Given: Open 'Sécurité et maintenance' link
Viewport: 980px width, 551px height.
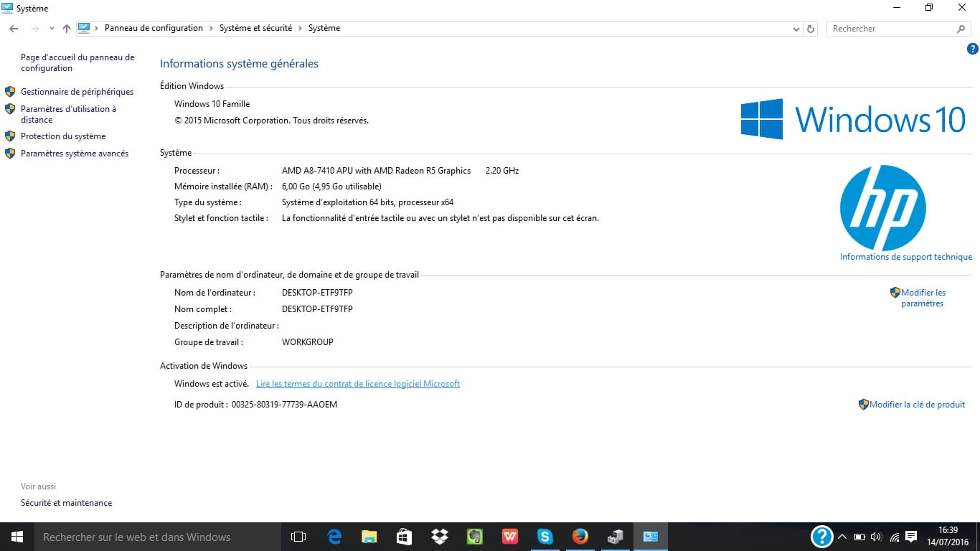Looking at the screenshot, I should coord(67,503).
